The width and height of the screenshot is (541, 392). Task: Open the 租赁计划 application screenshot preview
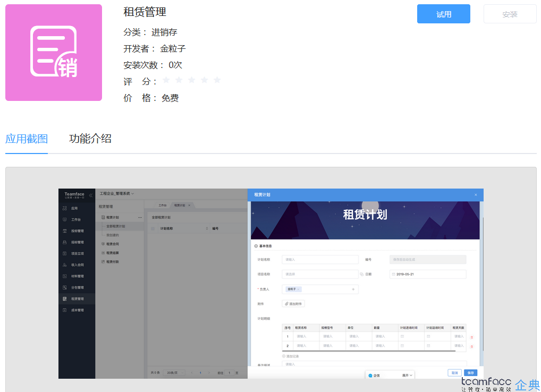(271, 284)
